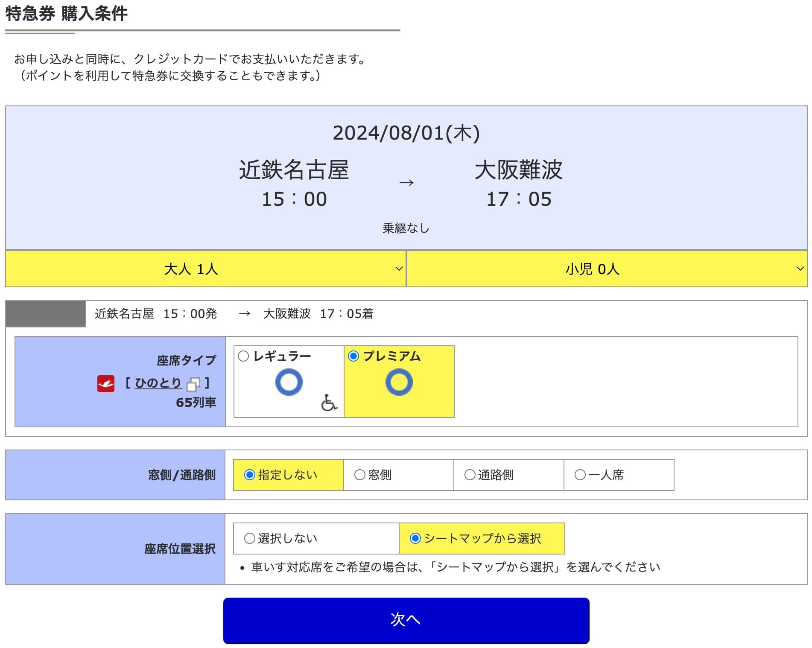Open the ひのとり train info link
The image size is (812, 648).
click(158, 383)
